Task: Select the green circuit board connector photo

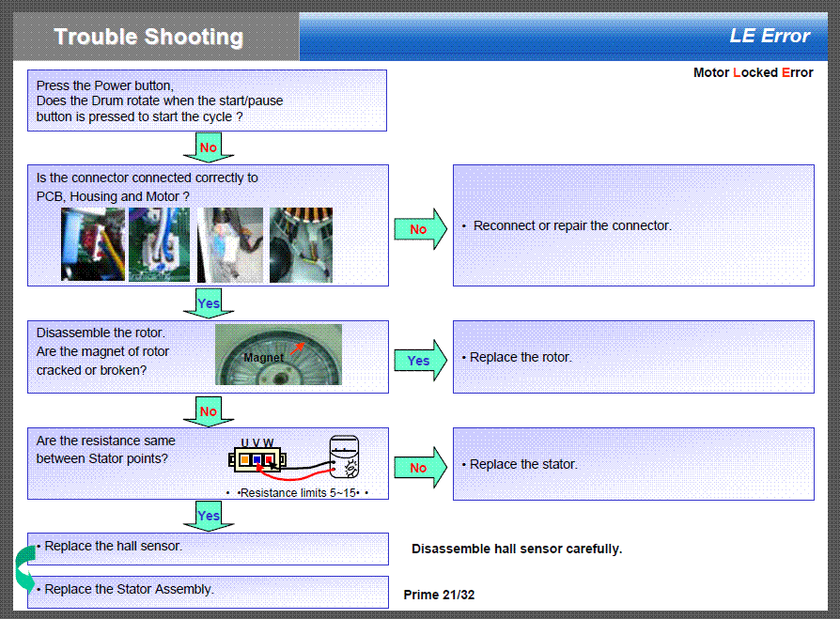Action: click(159, 245)
